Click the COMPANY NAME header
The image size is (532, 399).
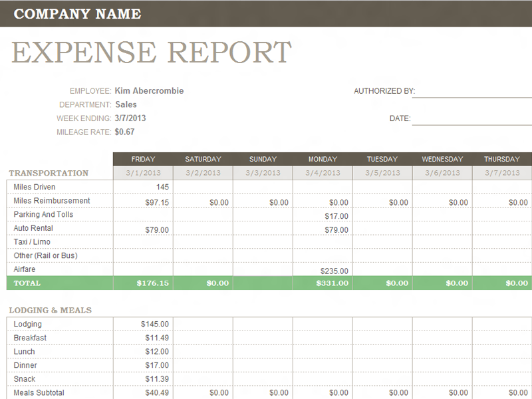[x=80, y=13]
